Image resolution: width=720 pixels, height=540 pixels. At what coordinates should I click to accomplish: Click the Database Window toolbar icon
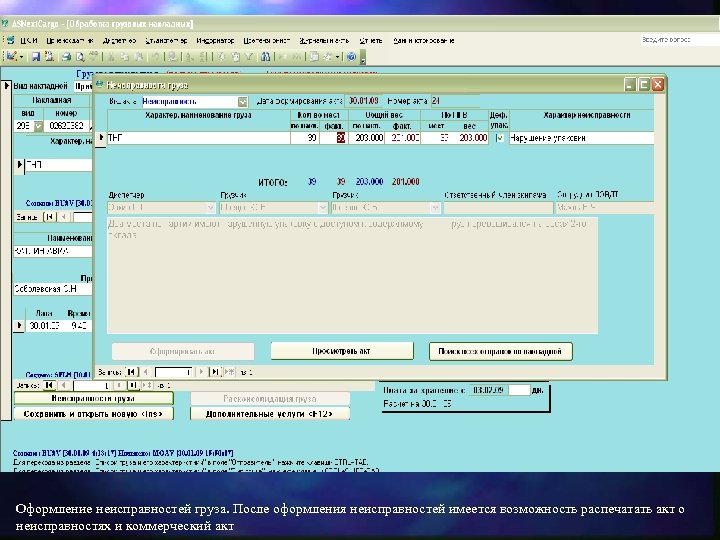pyautogui.click(x=314, y=56)
